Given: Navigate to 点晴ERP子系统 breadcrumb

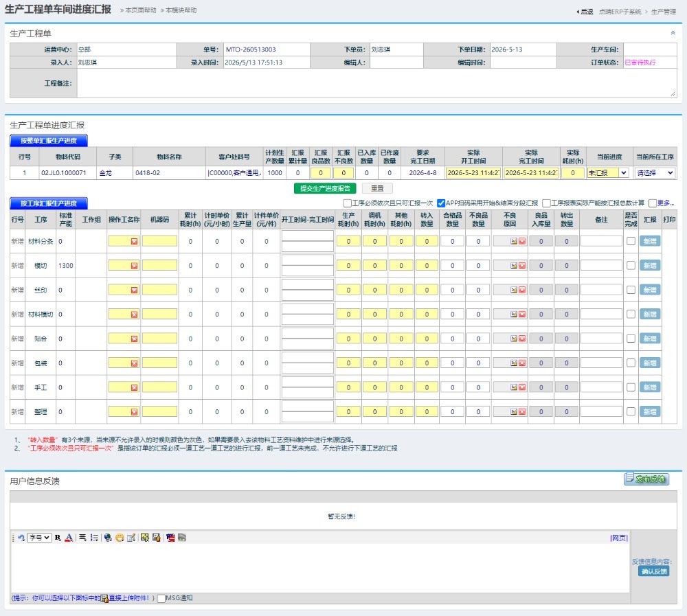Looking at the screenshot, I should [x=620, y=12].
